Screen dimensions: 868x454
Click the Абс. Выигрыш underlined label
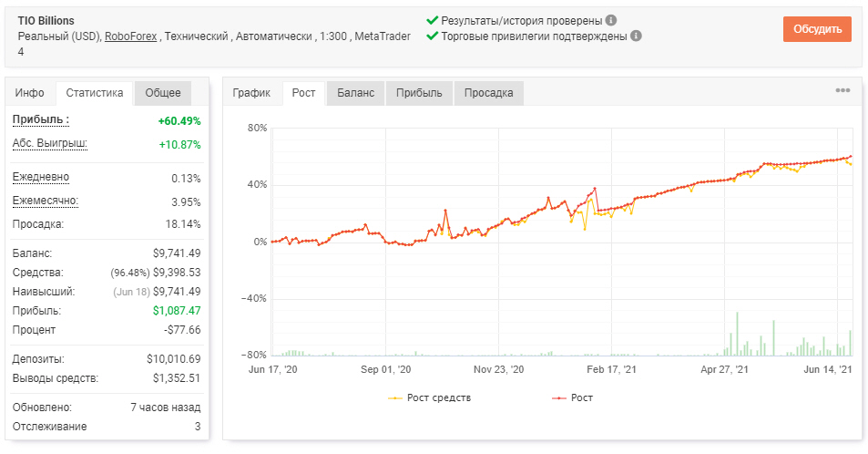(50, 143)
